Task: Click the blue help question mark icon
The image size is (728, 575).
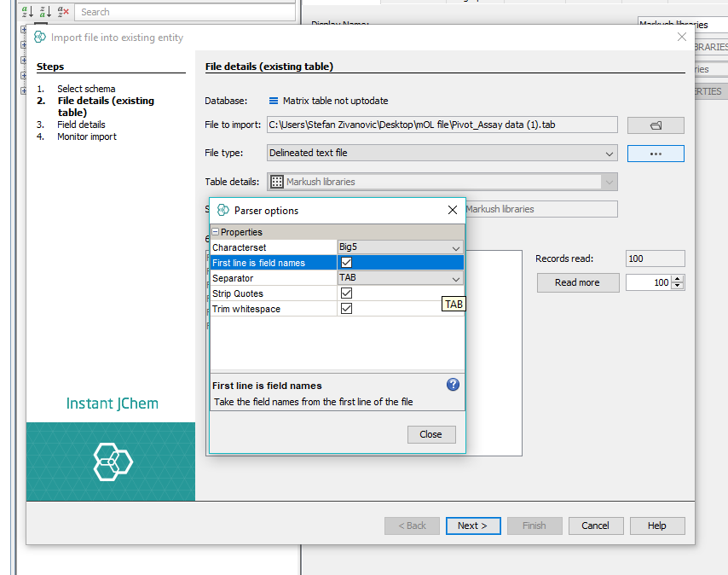Action: tap(453, 385)
